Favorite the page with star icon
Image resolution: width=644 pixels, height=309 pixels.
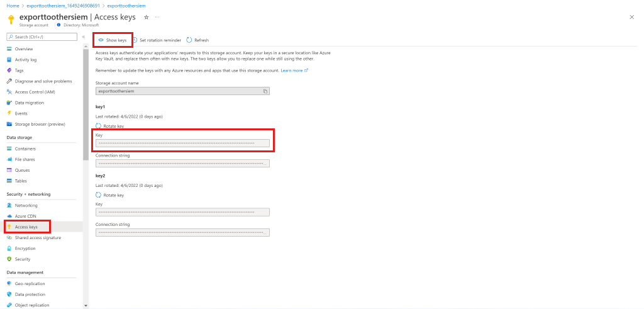click(x=146, y=17)
